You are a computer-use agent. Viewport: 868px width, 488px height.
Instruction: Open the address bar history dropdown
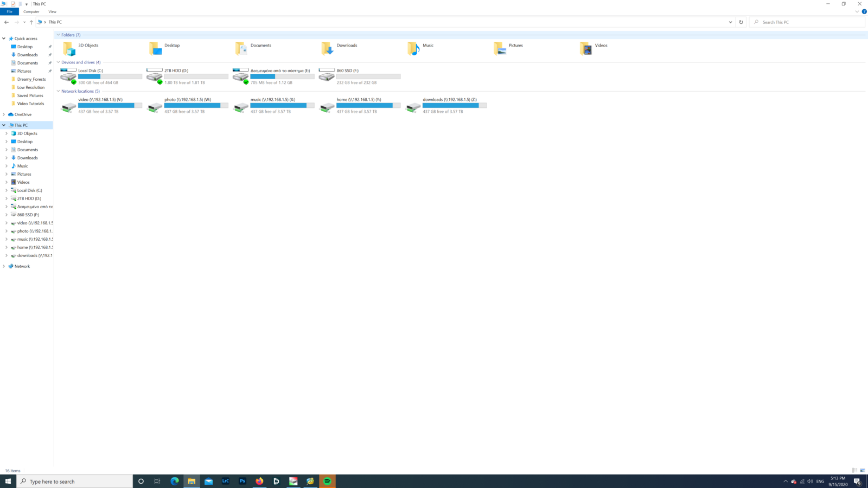coord(730,22)
